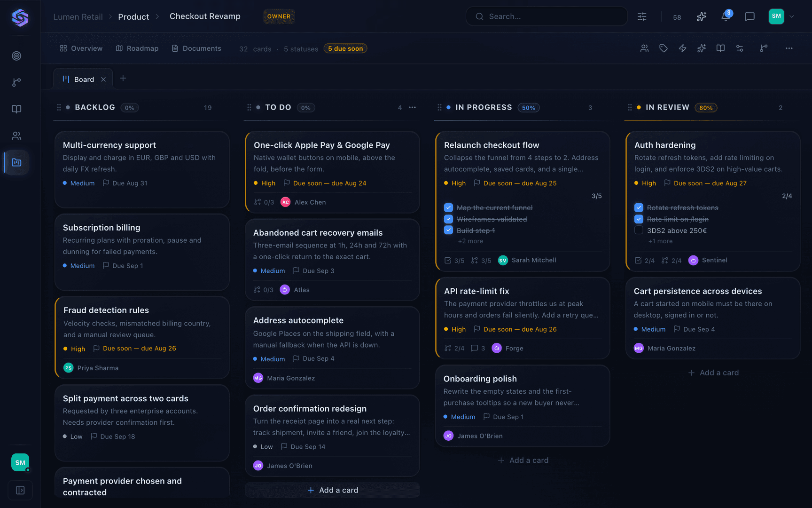Click the AI sparkles icon in header
The width and height of the screenshot is (812, 508).
tap(702, 16)
